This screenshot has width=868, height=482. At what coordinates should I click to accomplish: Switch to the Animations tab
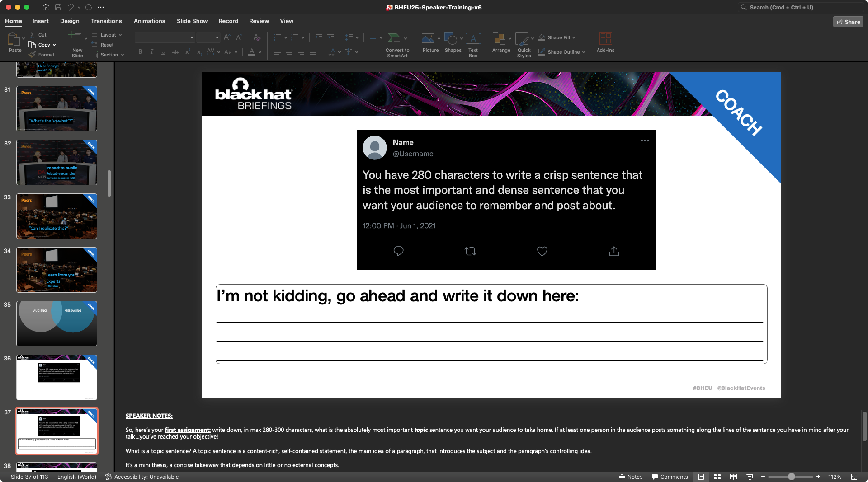pyautogui.click(x=149, y=21)
